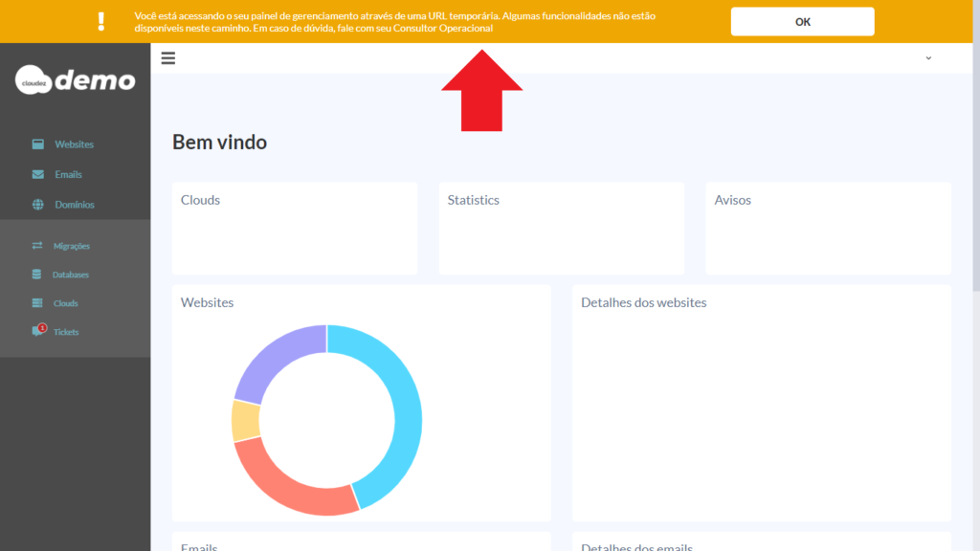Click the Cloudez demo logo
Viewport: 980px width, 551px height.
(x=76, y=79)
